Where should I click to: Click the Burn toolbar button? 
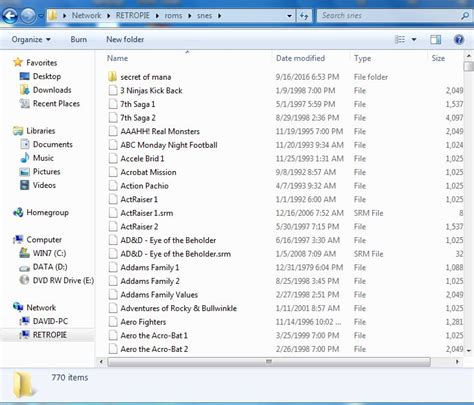coord(79,39)
